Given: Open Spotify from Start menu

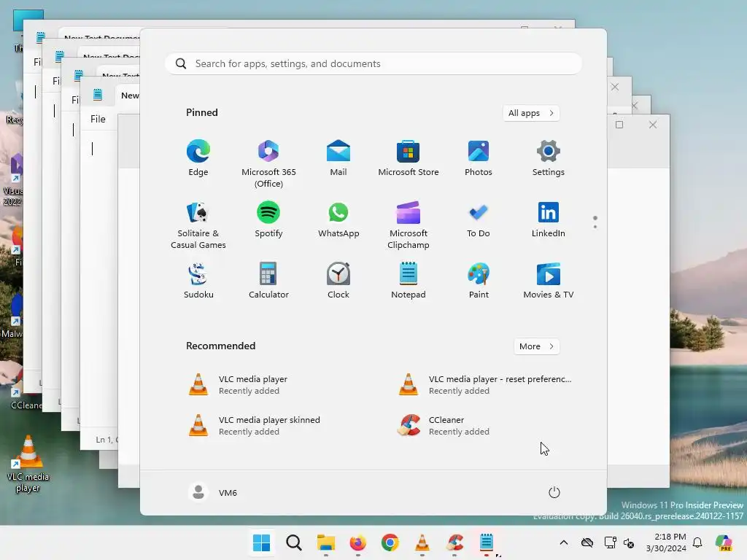Looking at the screenshot, I should click(268, 220).
